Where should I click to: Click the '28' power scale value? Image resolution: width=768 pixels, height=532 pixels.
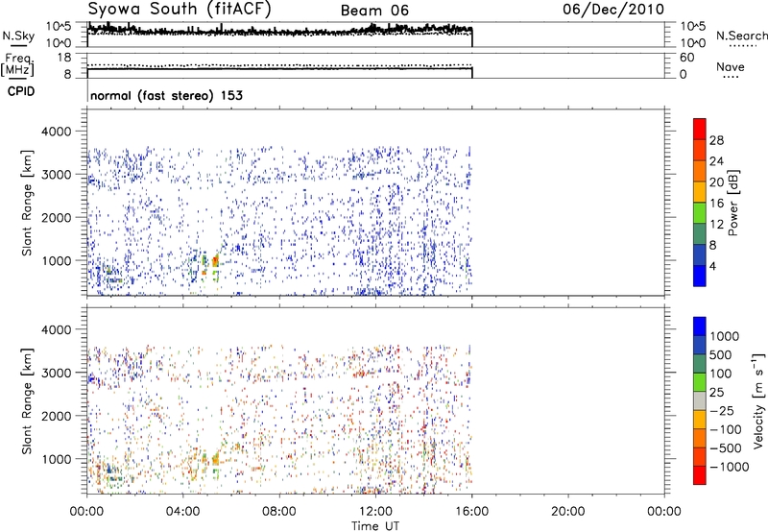(716, 140)
